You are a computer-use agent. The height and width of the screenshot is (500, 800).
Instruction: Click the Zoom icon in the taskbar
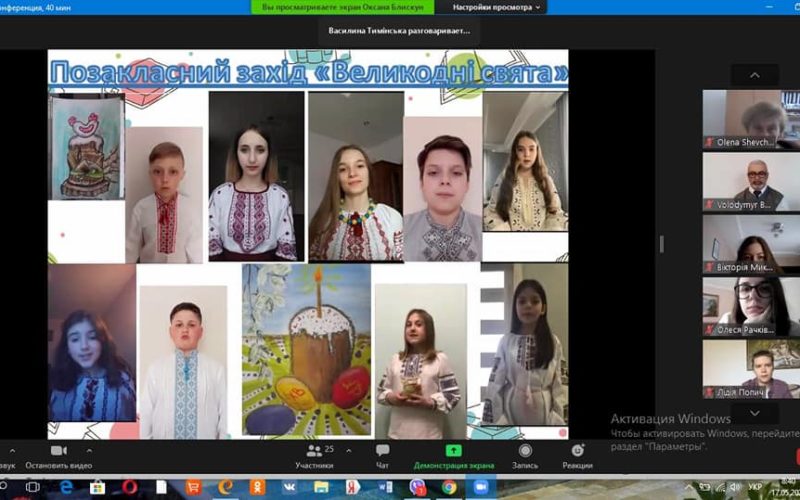coord(481,487)
